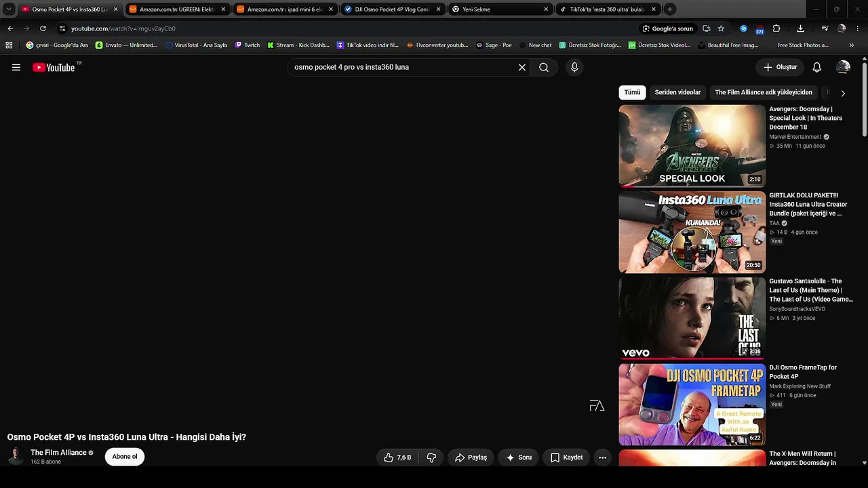The width and height of the screenshot is (868, 488).
Task: Clear the YouTube search box text
Action: point(522,67)
